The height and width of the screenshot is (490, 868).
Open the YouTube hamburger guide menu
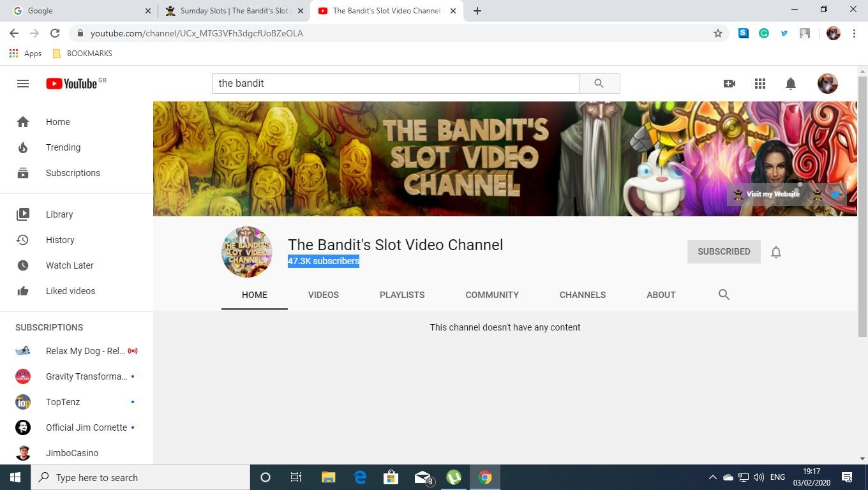point(23,84)
